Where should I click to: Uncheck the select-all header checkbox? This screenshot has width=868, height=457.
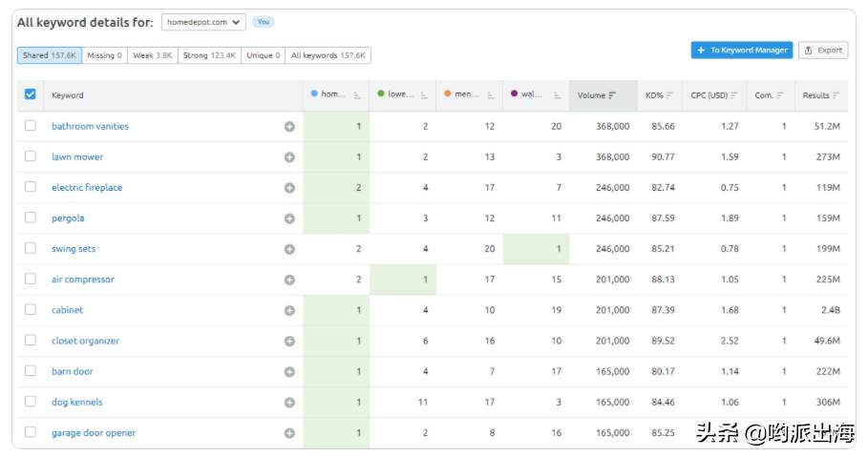tap(31, 94)
